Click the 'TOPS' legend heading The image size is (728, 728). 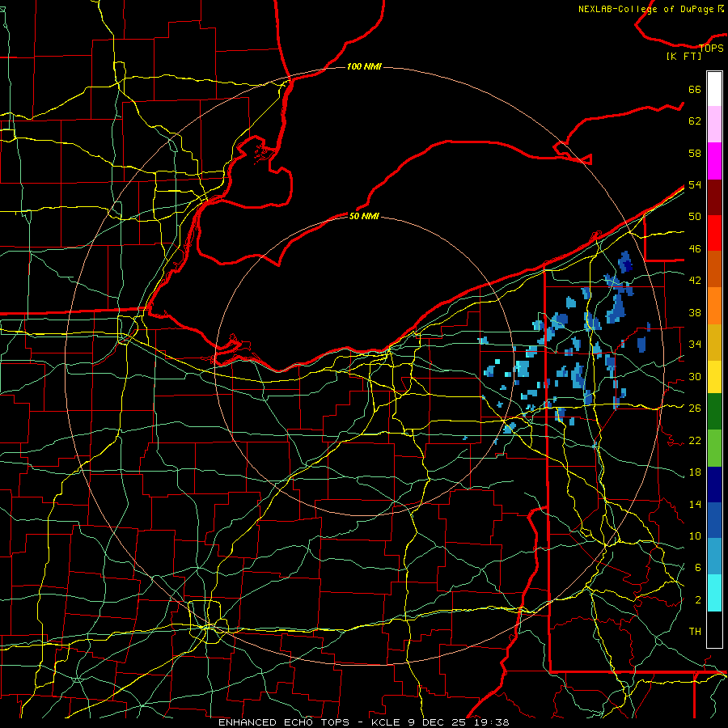tap(711, 48)
